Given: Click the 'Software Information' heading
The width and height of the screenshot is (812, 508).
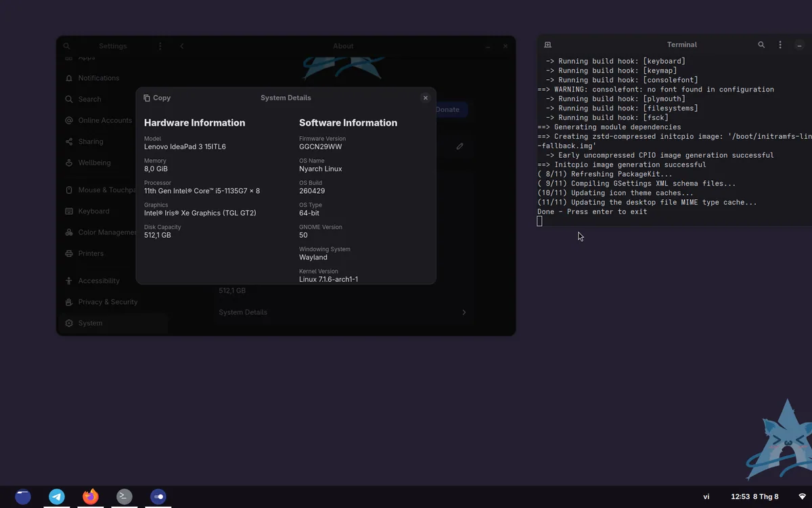Looking at the screenshot, I should (x=348, y=123).
